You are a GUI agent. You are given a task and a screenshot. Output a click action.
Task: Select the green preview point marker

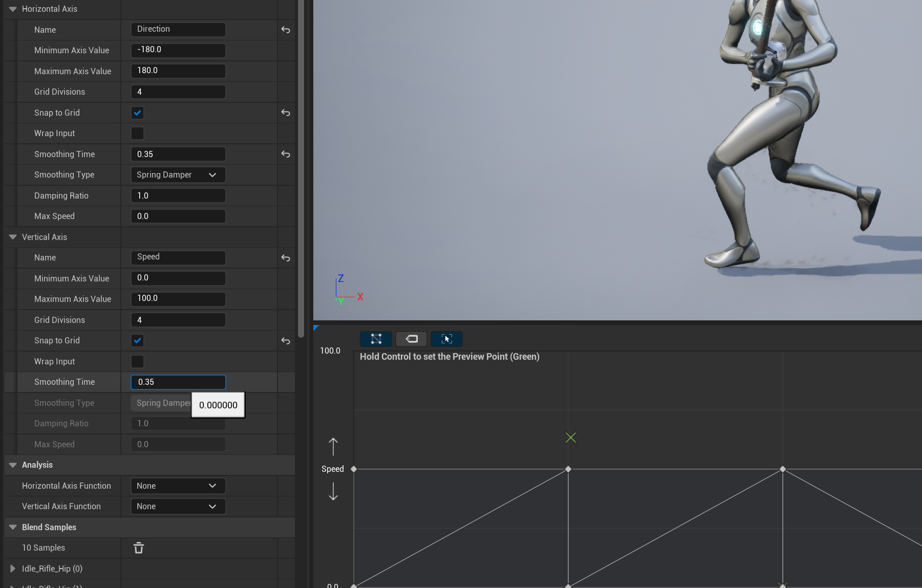tap(570, 438)
